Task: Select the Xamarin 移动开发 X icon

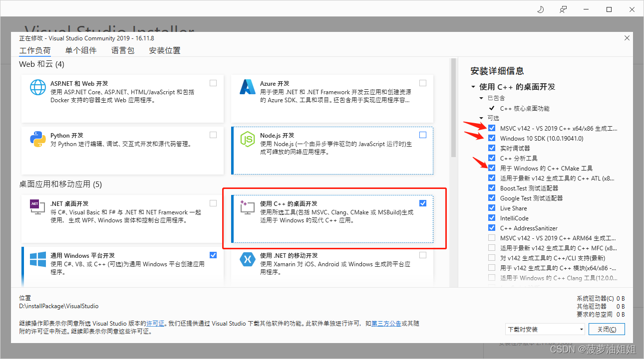Action: point(247,260)
